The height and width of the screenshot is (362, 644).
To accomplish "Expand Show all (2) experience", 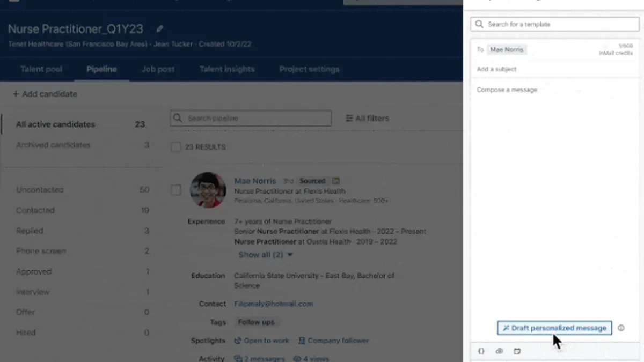I will coord(266,255).
